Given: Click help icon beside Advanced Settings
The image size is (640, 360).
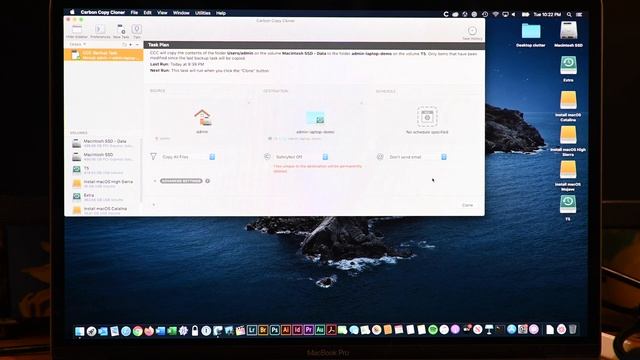Looking at the screenshot, I should click(x=208, y=181).
